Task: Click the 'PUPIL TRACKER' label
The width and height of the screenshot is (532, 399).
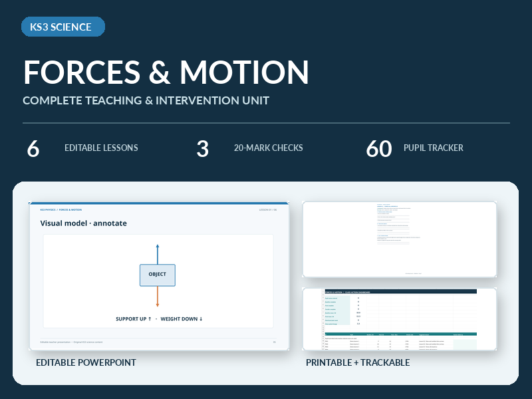Action: click(x=434, y=148)
